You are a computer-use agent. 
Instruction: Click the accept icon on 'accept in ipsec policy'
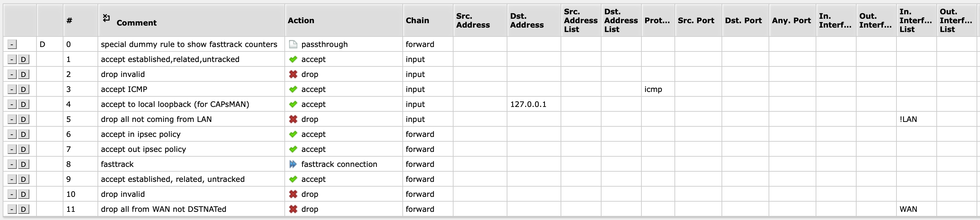pyautogui.click(x=293, y=134)
